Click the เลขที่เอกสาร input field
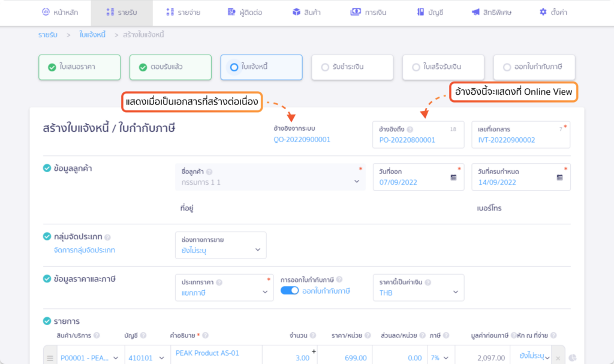The height and width of the screenshot is (364, 614). click(x=519, y=140)
